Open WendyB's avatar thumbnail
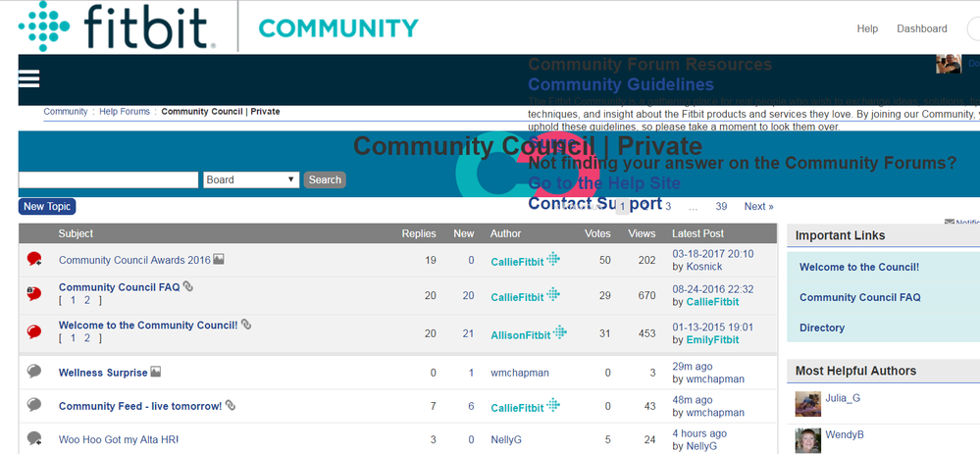Screen dimensions: 980x454 807,440
